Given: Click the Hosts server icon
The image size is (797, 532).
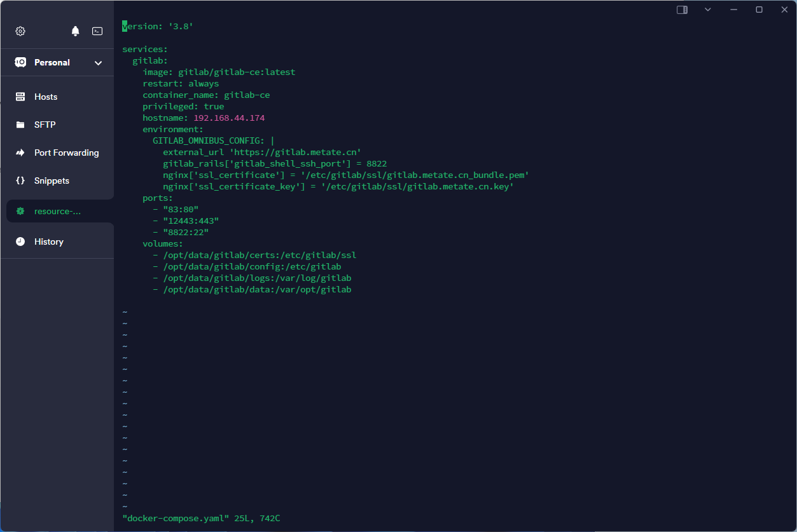Looking at the screenshot, I should point(20,97).
